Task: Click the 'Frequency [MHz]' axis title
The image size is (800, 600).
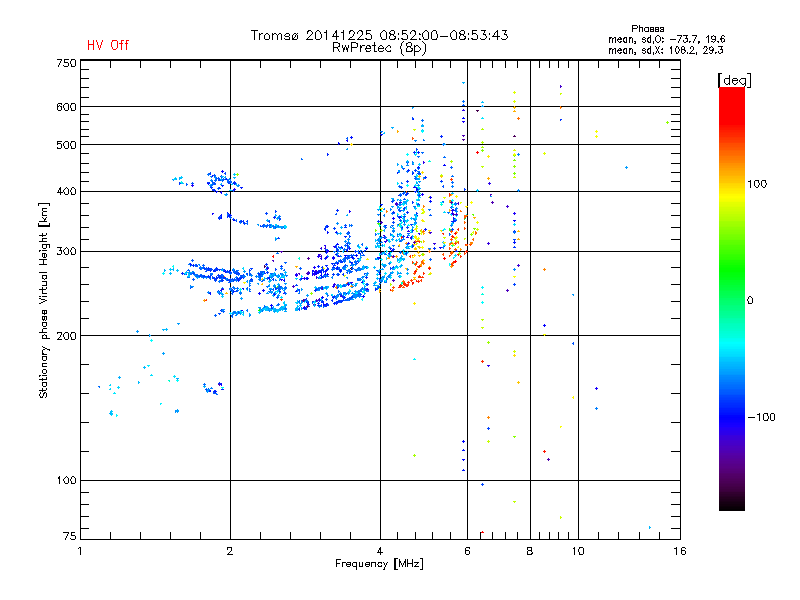Action: (379, 564)
